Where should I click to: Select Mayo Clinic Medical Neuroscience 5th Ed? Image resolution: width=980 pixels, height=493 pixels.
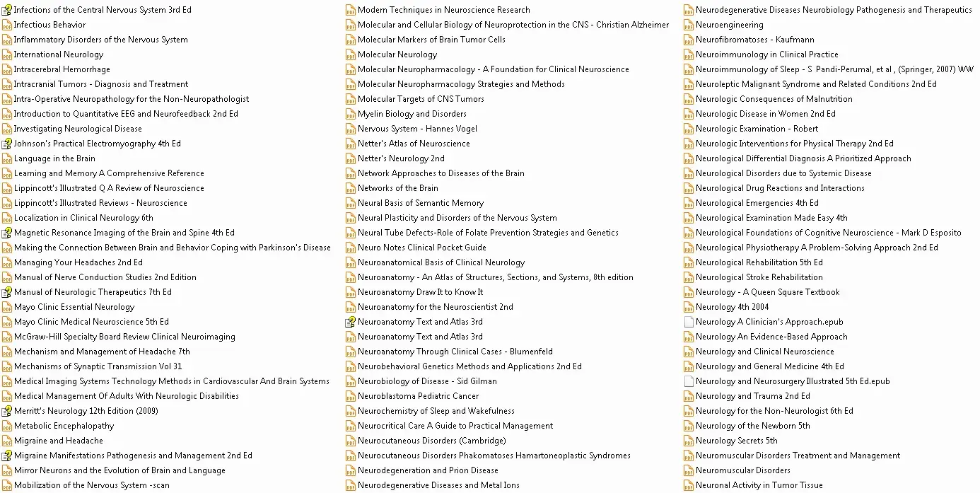pyautogui.click(x=91, y=322)
